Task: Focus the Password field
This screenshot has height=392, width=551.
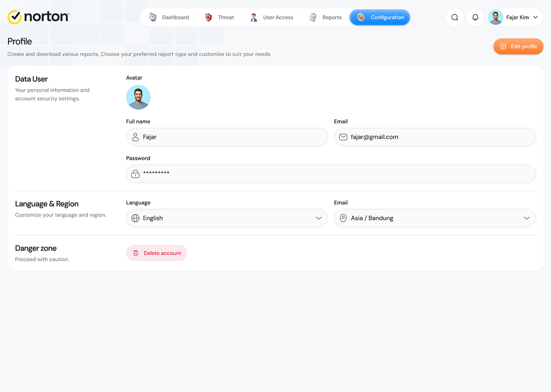Action: click(x=331, y=174)
